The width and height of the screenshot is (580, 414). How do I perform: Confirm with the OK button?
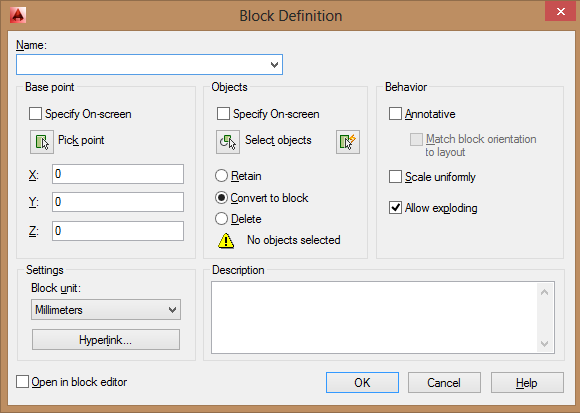tap(362, 383)
